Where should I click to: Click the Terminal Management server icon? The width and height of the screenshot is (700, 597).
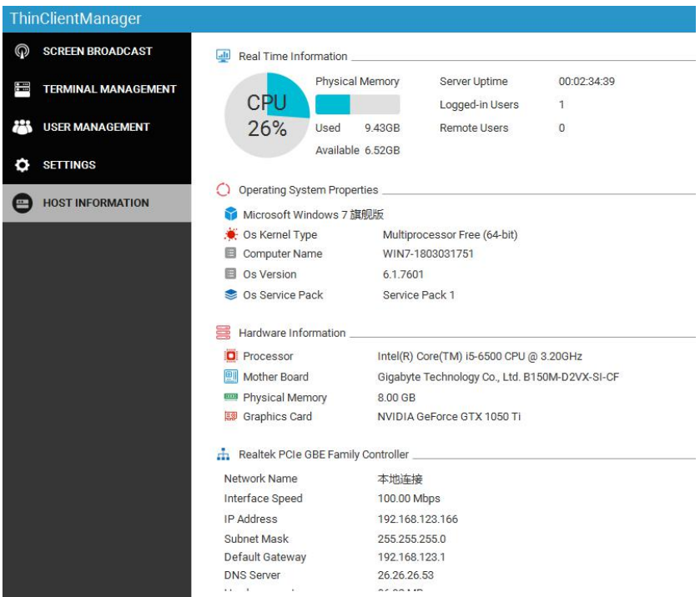pyautogui.click(x=22, y=89)
